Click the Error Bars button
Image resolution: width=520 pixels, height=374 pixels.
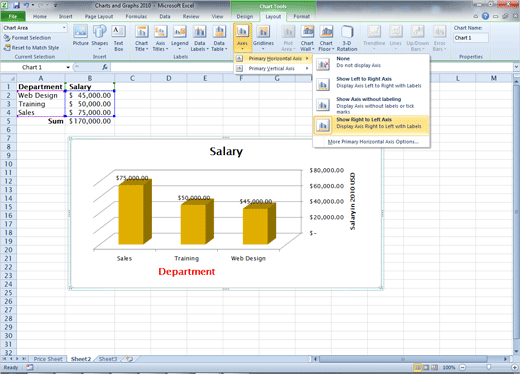coord(439,38)
